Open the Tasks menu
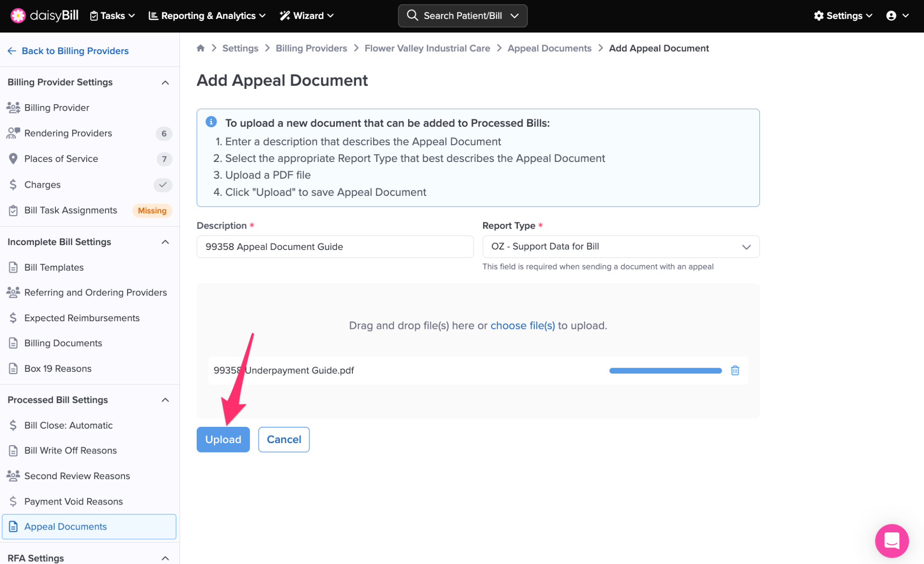 112,16
